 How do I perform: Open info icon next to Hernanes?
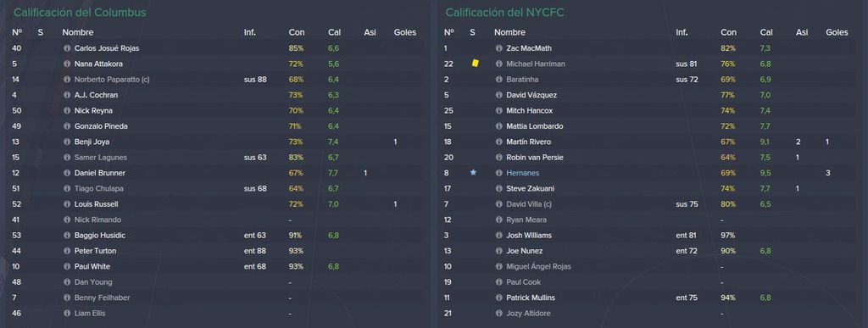(499, 173)
